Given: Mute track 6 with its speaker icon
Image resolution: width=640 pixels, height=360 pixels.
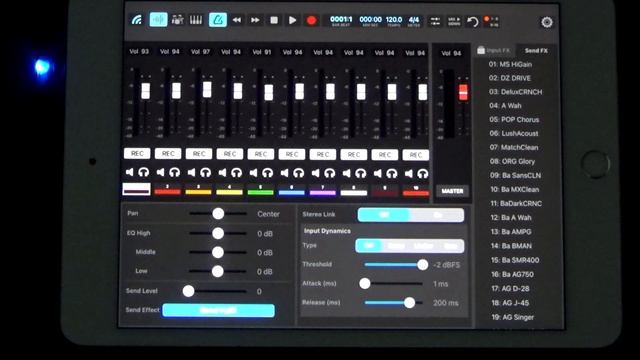Looking at the screenshot, I should click(x=284, y=173).
